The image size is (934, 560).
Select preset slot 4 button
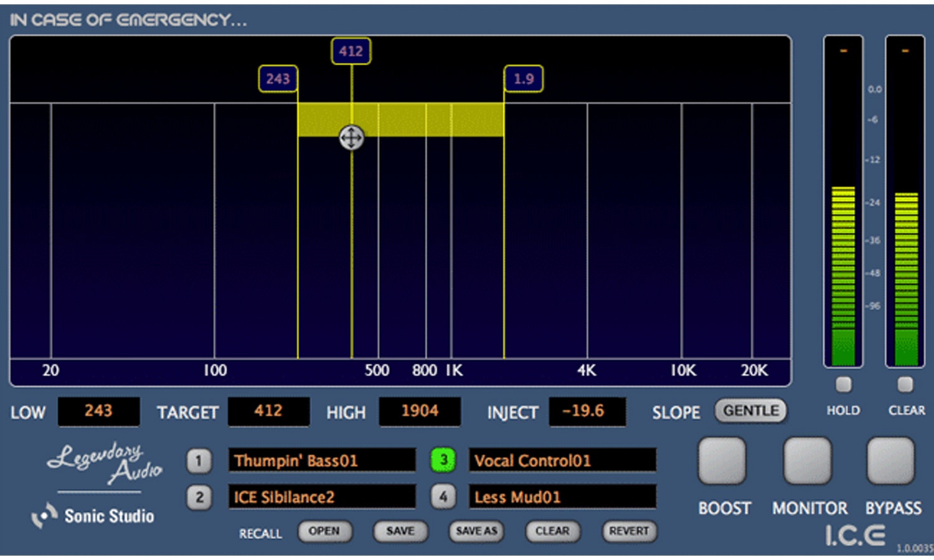(443, 497)
